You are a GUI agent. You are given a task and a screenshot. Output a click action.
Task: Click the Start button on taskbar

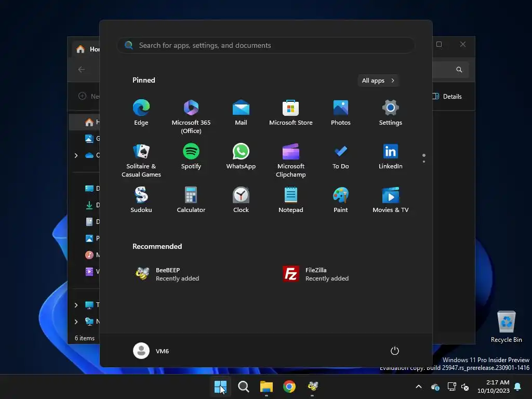coord(220,387)
